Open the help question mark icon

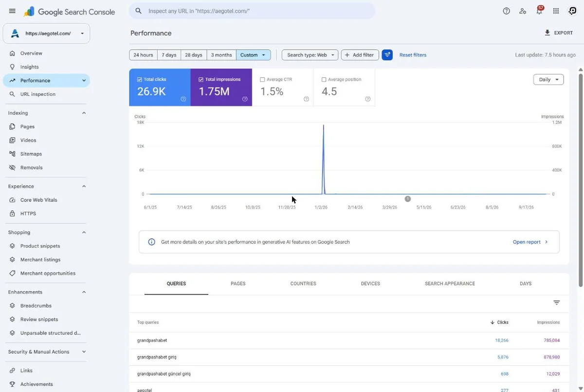(x=506, y=11)
